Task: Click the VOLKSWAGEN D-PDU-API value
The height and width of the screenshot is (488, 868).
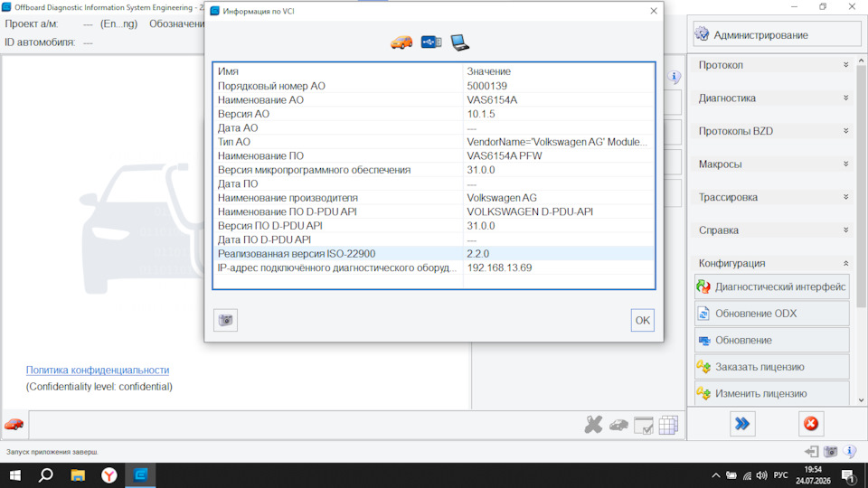Action: coord(530,211)
